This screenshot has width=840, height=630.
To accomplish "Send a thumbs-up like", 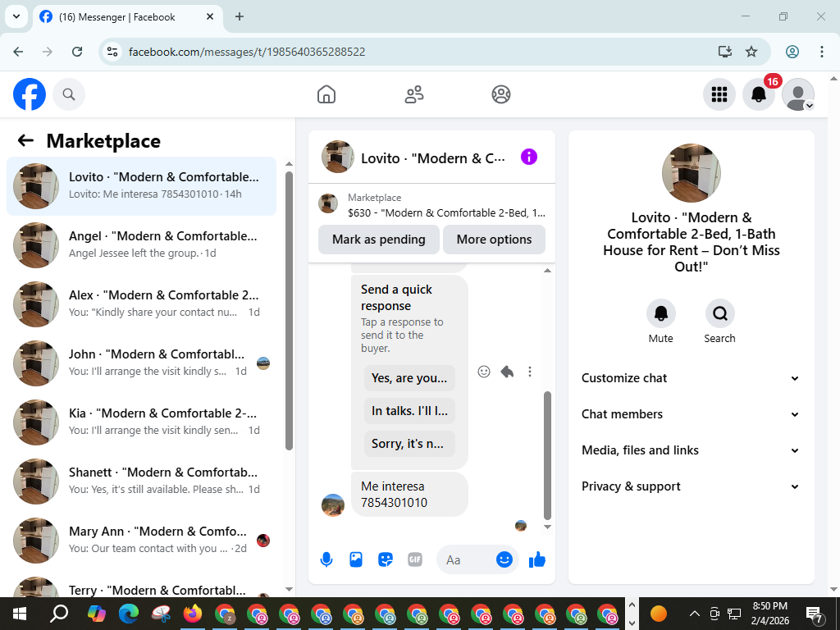I will click(x=536, y=559).
